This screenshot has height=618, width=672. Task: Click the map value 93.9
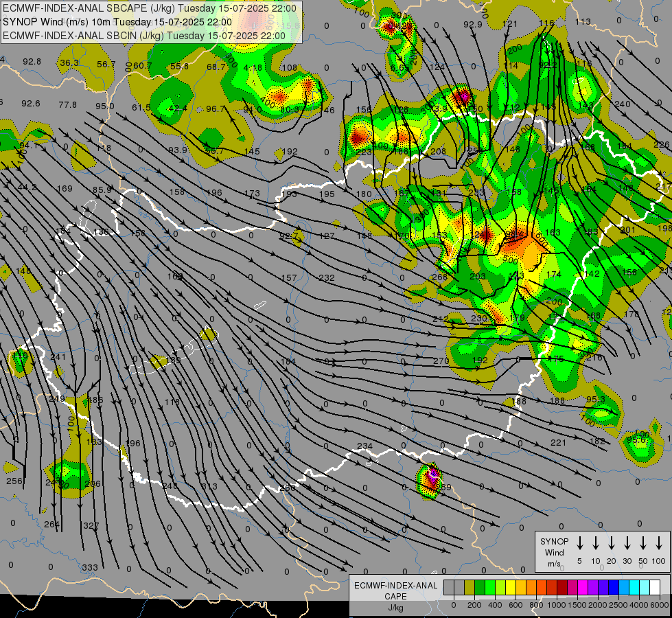[x=177, y=150]
